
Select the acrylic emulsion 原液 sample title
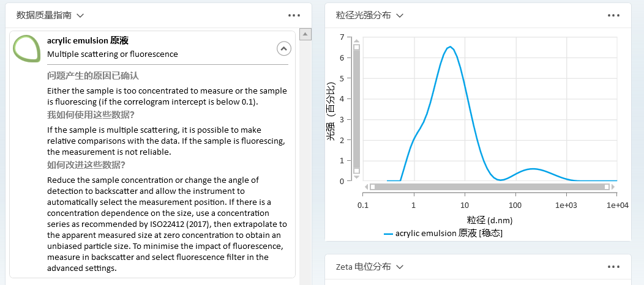[x=88, y=41]
